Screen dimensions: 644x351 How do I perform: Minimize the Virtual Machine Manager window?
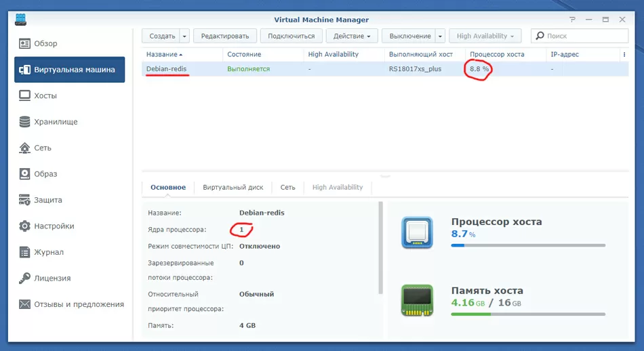(x=589, y=19)
